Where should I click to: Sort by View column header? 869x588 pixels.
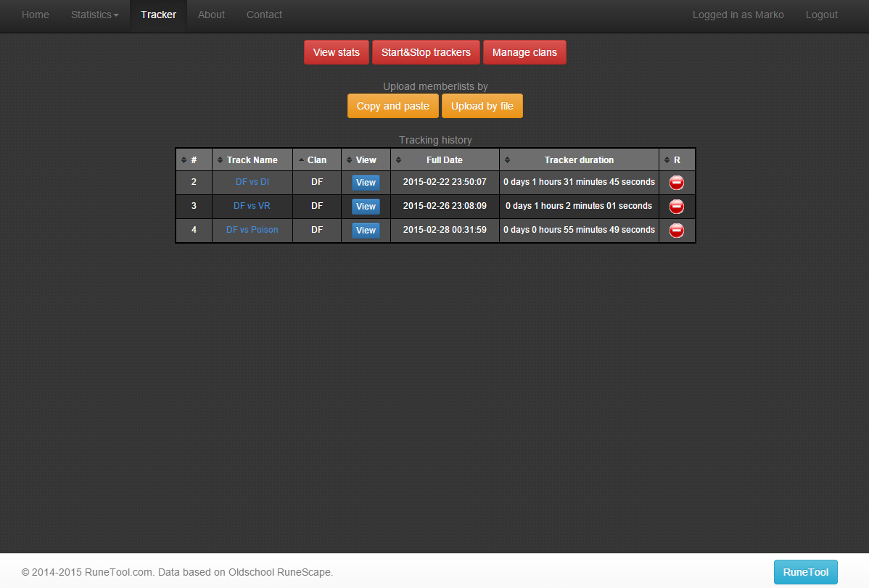(366, 160)
